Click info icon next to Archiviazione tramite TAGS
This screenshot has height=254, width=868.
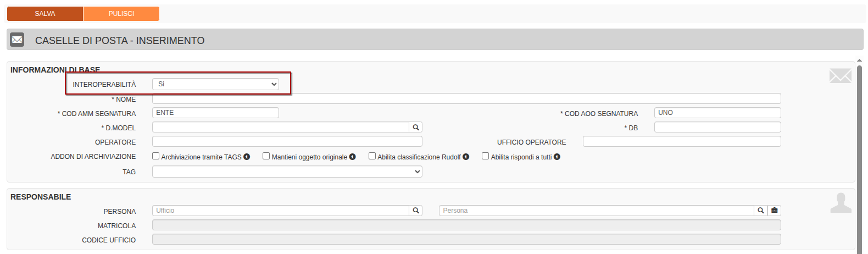point(247,157)
